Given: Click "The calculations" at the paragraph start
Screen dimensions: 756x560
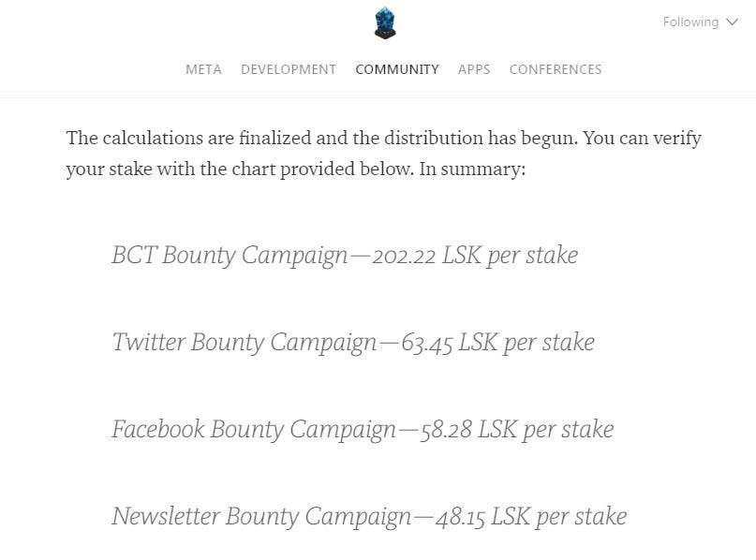Looking at the screenshot, I should point(135,139).
